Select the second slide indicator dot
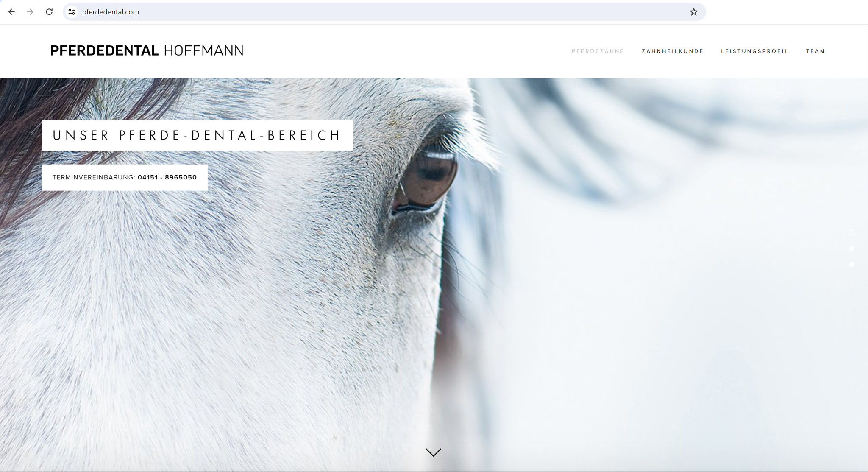This screenshot has width=868, height=472. tap(851, 249)
